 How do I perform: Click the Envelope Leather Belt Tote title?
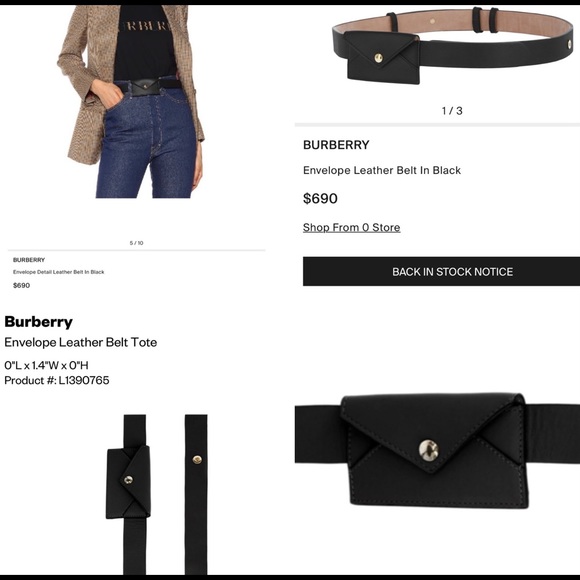(x=81, y=342)
